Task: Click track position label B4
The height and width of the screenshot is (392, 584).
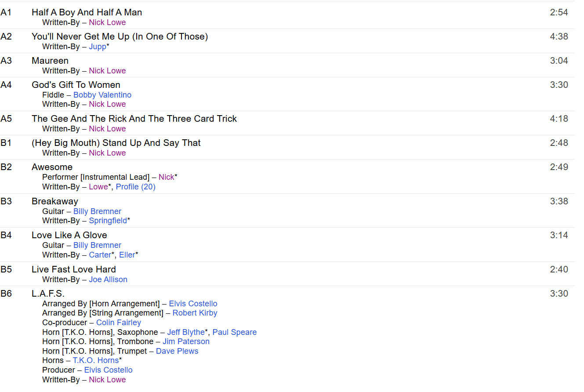Action: coord(6,235)
